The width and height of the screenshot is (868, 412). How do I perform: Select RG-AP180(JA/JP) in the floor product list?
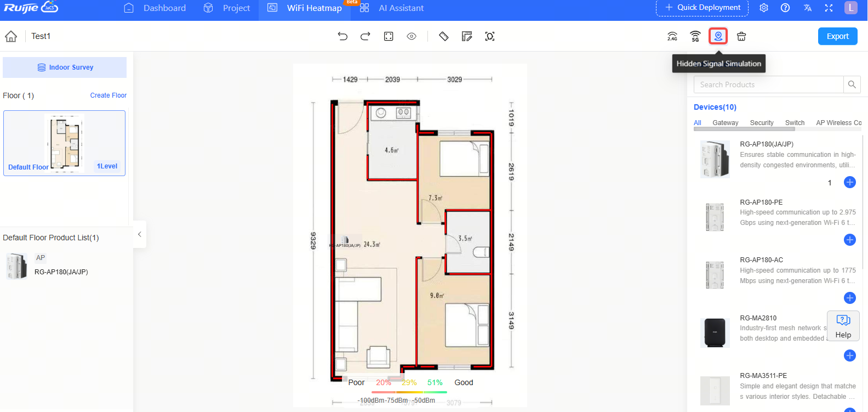click(x=61, y=272)
